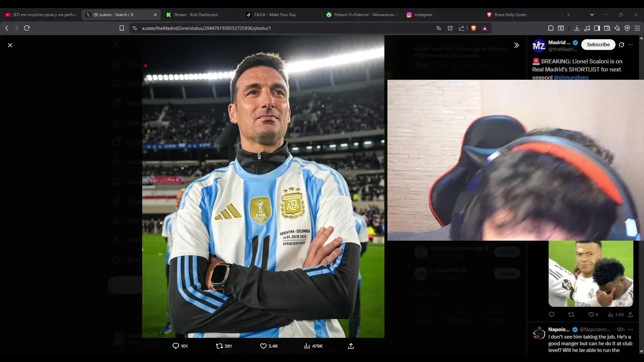Image resolution: width=644 pixels, height=362 pixels.
Task: View post analytics showing 479K
Action: 313,346
